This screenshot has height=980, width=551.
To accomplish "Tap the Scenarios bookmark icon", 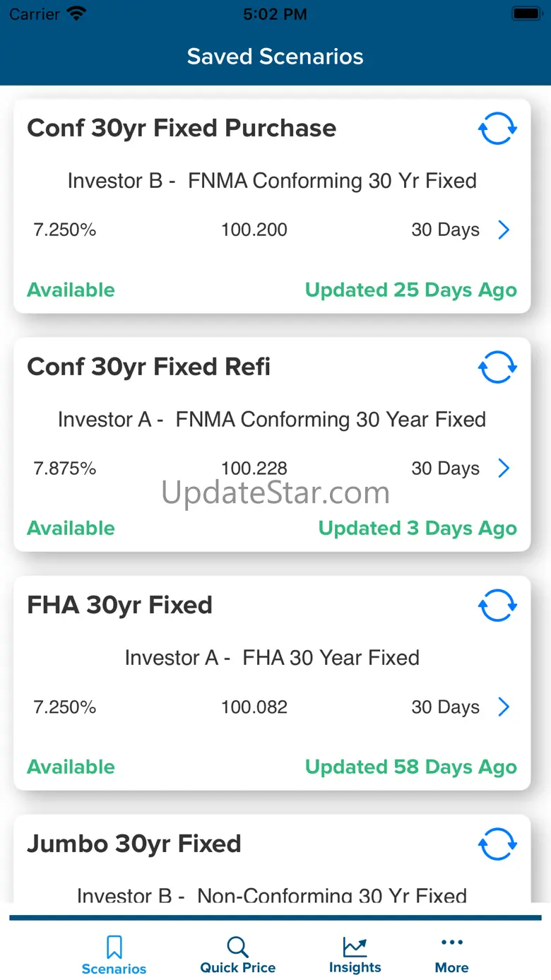I will coord(114,947).
